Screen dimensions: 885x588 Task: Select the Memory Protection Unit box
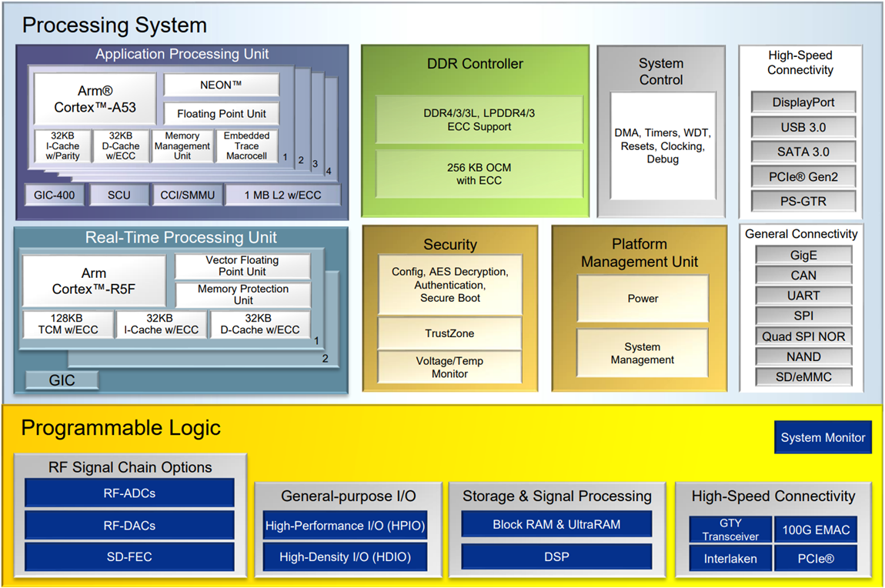[242, 295]
